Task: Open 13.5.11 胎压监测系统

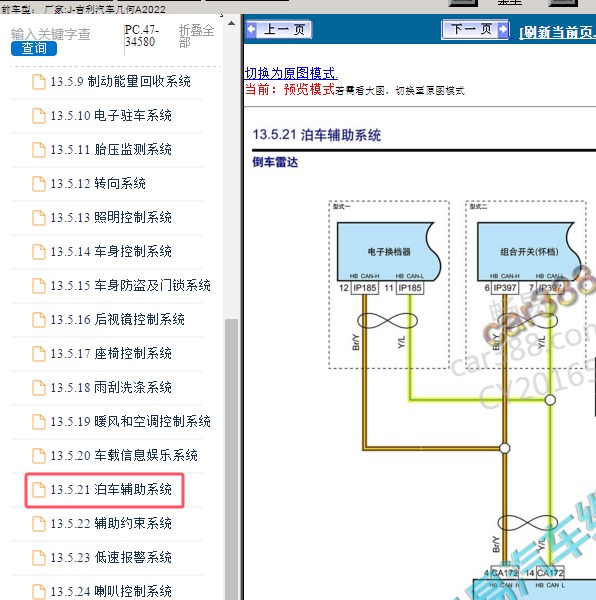Action: [111, 150]
